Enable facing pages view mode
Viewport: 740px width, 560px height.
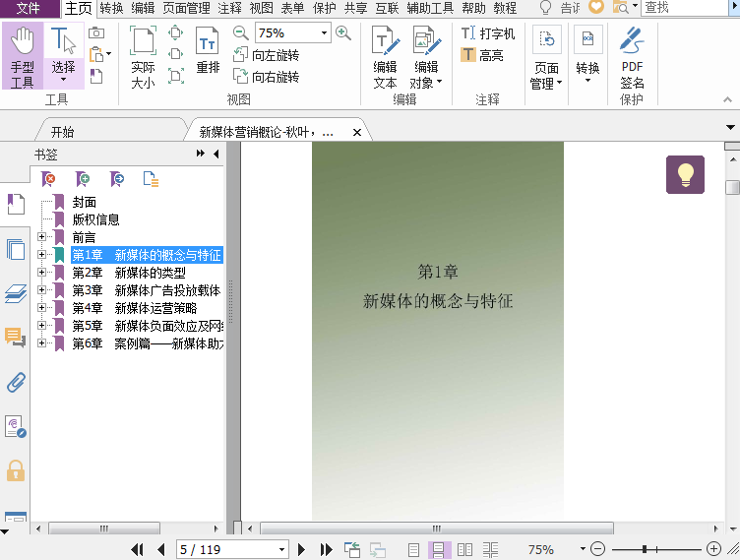pos(464,549)
